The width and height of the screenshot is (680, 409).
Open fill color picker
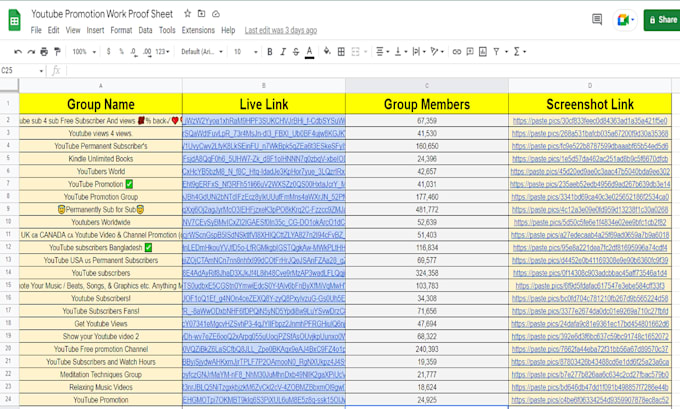point(327,52)
